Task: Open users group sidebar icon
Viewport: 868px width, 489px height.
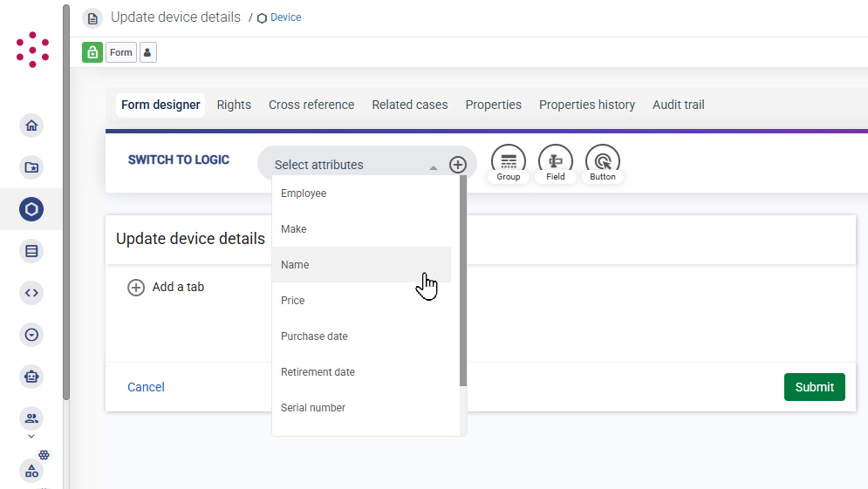Action: pyautogui.click(x=31, y=418)
